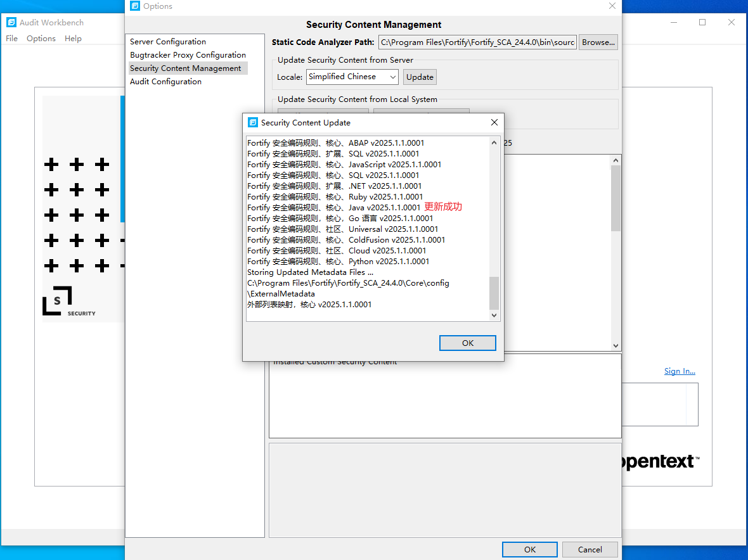Screen dimensions: 748x560
Task: Open Help menu in Audit Workbench
Action: [x=73, y=38]
